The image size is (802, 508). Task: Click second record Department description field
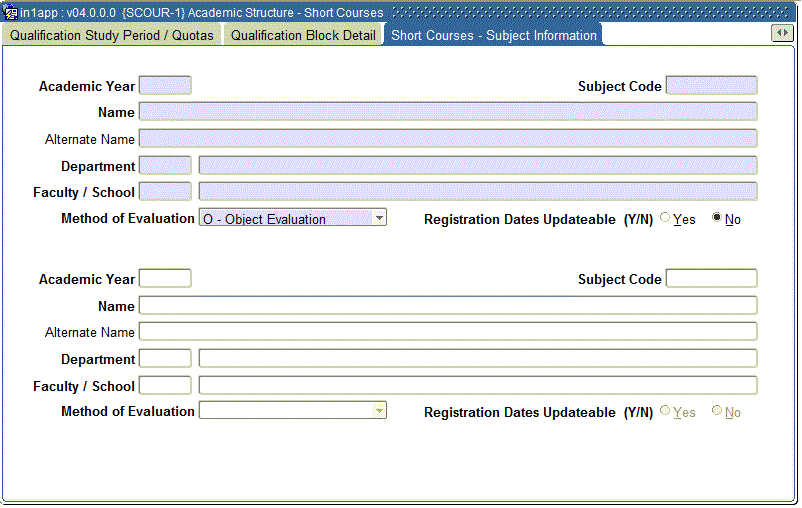point(478,359)
